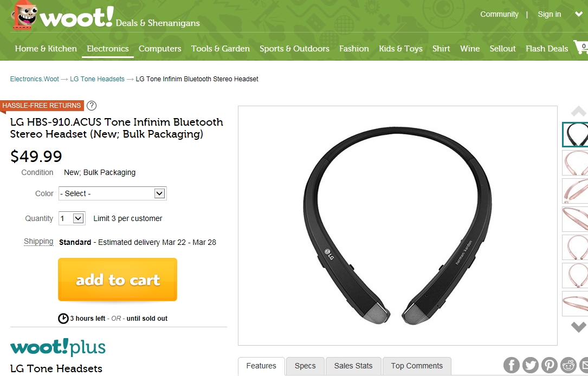The height and width of the screenshot is (376, 588).
Task: Click the Woot monkey logo
Action: click(24, 16)
